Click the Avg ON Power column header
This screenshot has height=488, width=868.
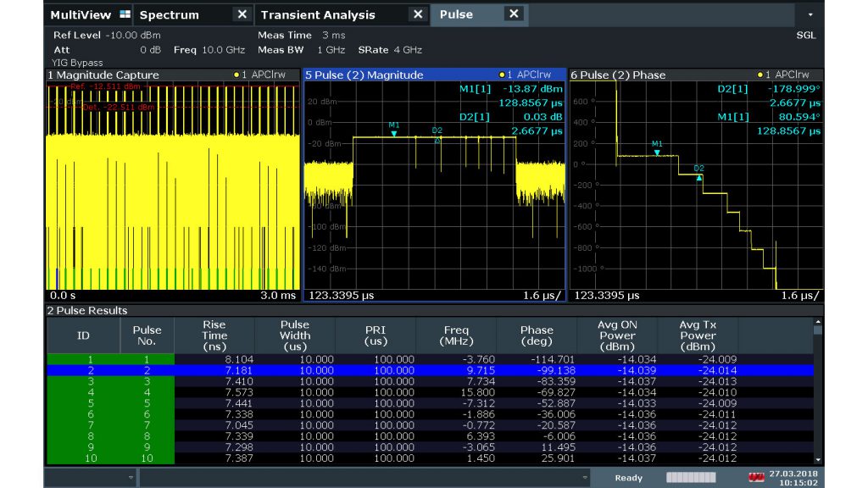click(x=617, y=335)
